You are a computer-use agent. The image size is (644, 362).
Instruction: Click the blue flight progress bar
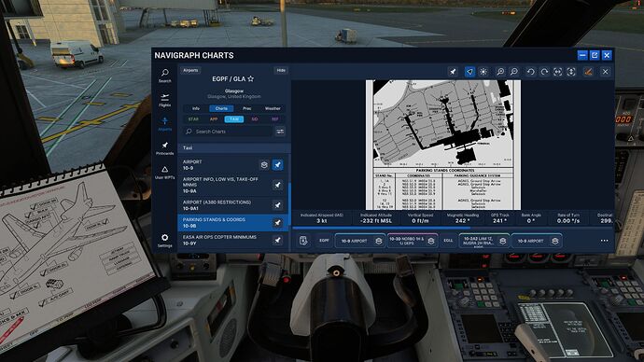(x=381, y=227)
